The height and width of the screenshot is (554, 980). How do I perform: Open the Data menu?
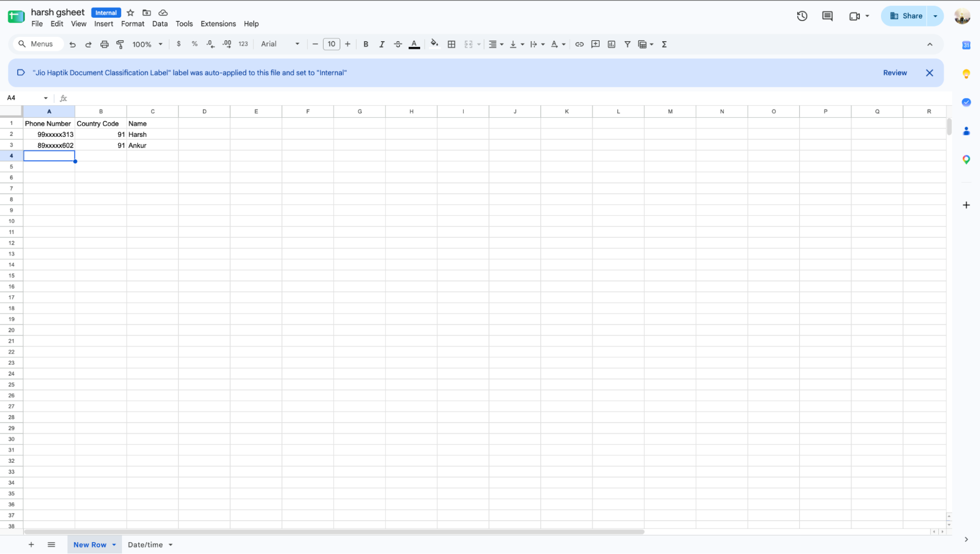point(160,24)
